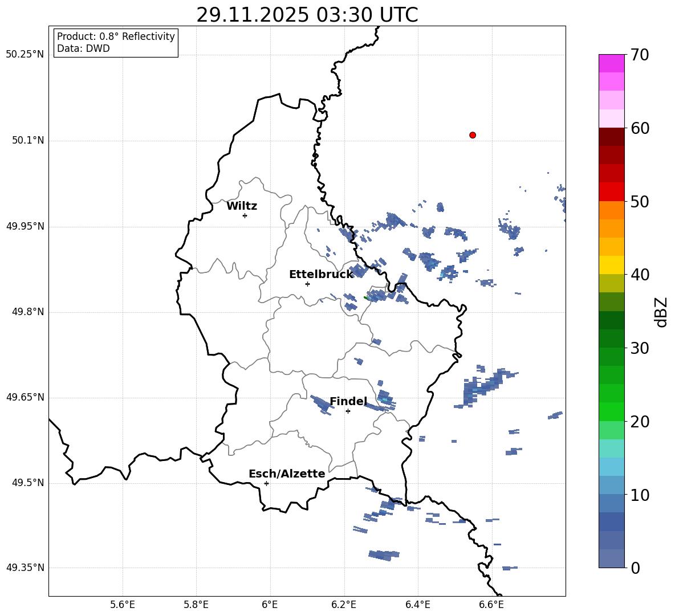The height and width of the screenshot is (616, 675).
Task: Click the 6.2°E longitude label
Action: pyautogui.click(x=344, y=605)
